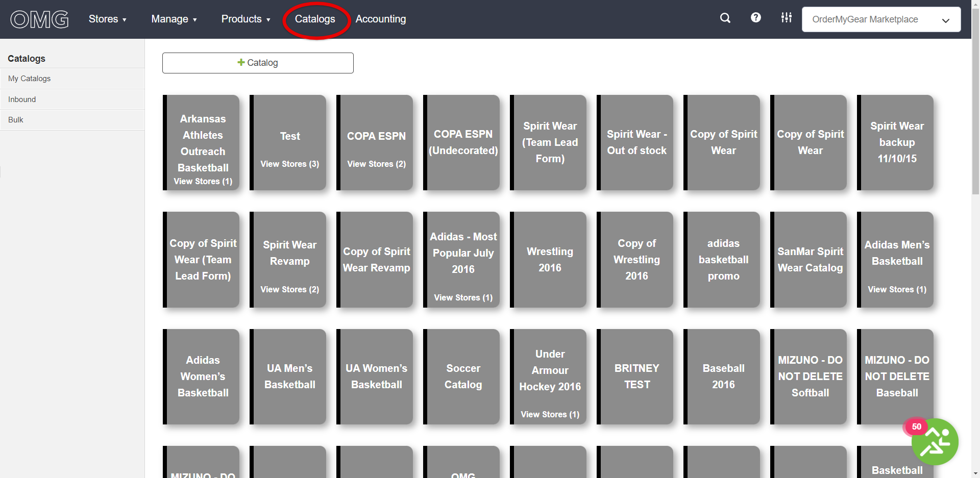Open COPA ESPN (Undecorated) catalog
The height and width of the screenshot is (478, 980).
461,142
